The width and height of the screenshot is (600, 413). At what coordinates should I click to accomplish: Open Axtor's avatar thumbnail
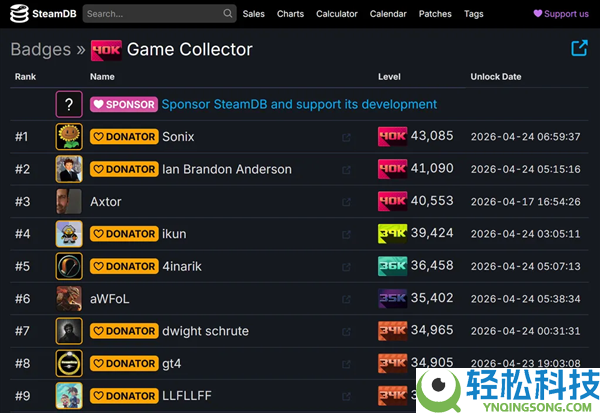(69, 201)
